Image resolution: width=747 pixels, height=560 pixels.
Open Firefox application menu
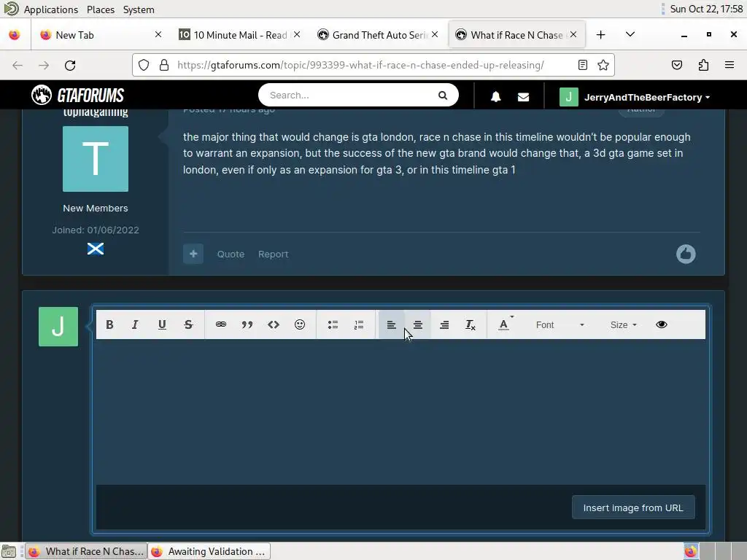(729, 65)
